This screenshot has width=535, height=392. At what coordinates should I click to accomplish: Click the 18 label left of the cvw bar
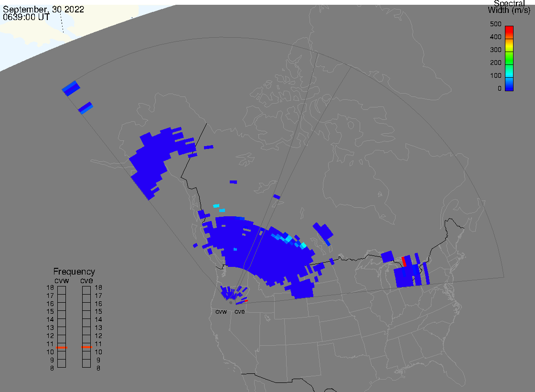click(50, 287)
